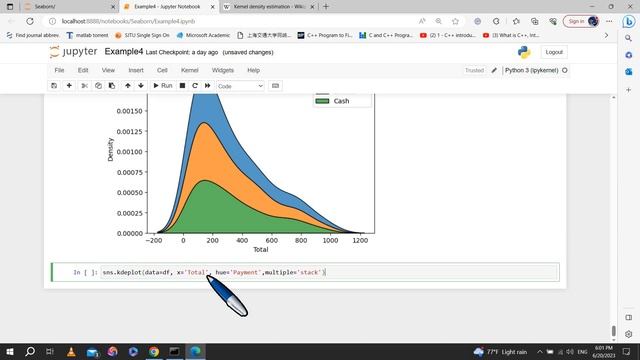Screen dimensions: 640x360
Task: Save notebook using the floppy disk icon
Action: [54, 86]
